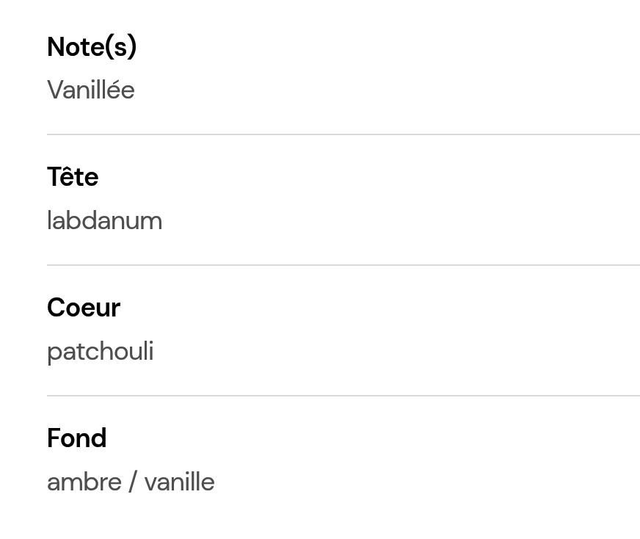Viewport: 640px width, 539px height.
Task: Click the parenthesized (s) in Note(s)
Action: point(121,47)
